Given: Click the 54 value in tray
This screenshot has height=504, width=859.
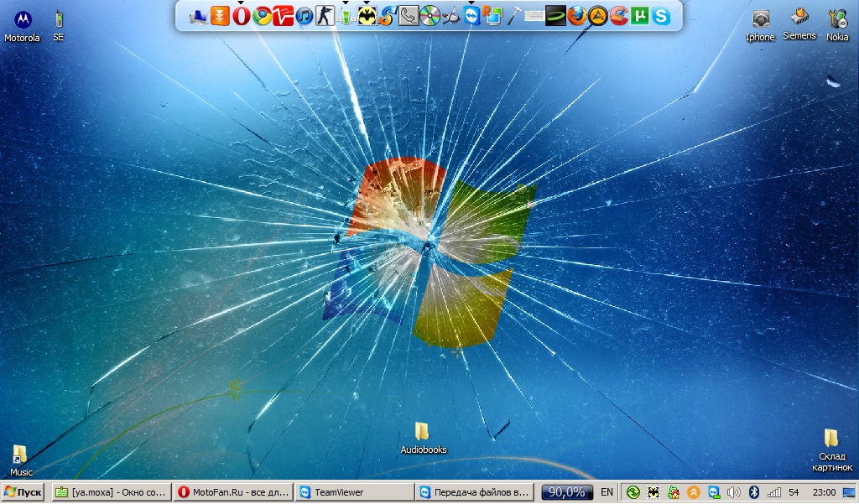Looking at the screenshot, I should 794,492.
